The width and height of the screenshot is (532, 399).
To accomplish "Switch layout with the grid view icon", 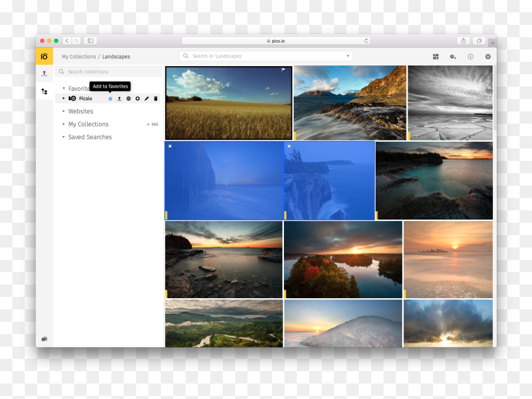I will pos(436,57).
